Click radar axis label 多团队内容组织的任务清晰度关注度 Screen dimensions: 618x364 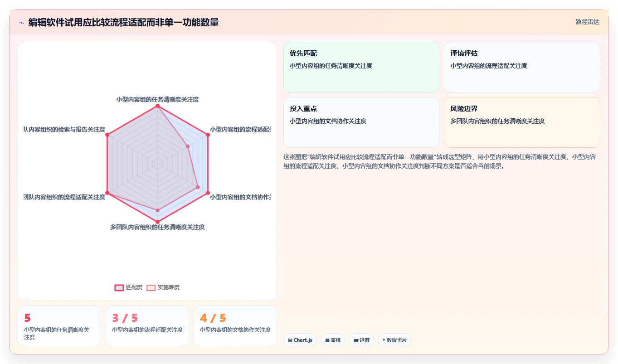coord(158,227)
